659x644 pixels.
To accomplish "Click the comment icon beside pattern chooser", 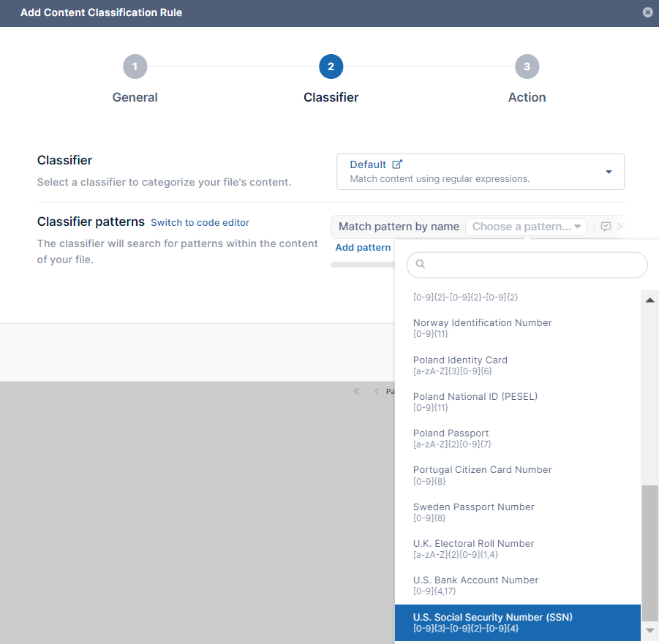I will point(606,227).
